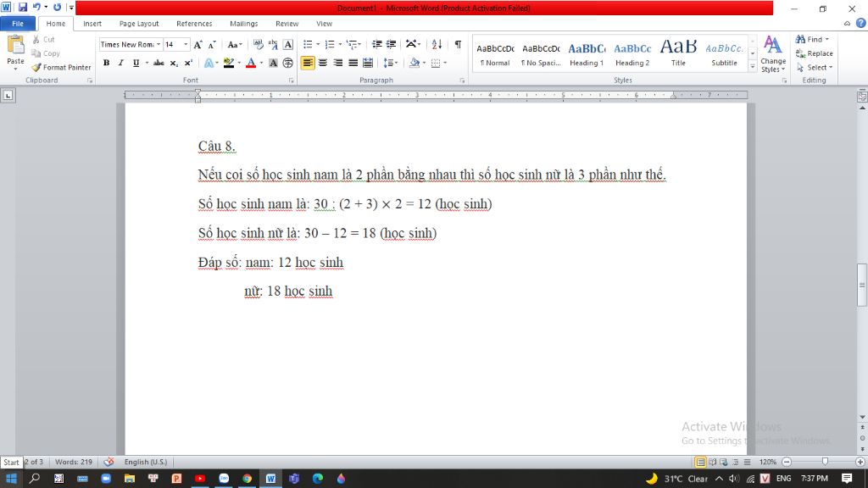Open Change Styles dropdown

(773, 53)
